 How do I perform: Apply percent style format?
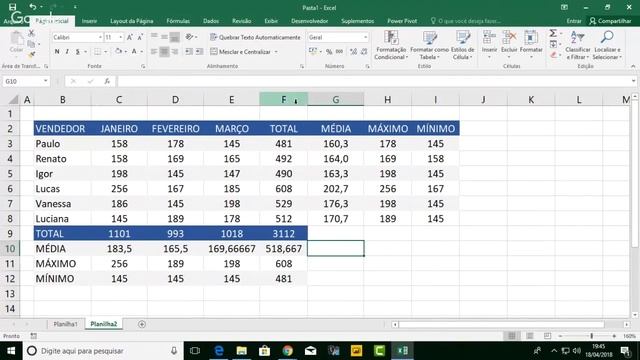pos(329,51)
